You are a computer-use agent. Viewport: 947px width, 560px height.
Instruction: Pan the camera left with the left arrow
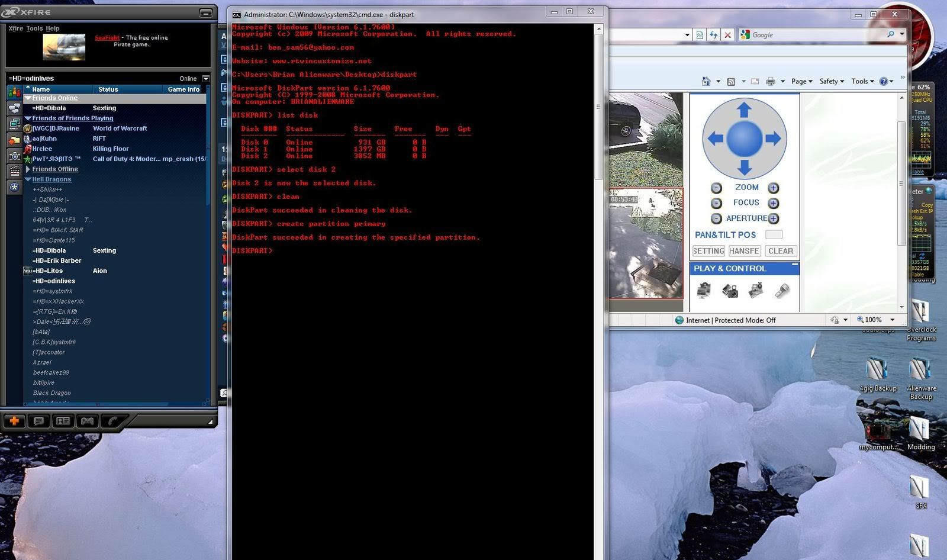(x=715, y=139)
